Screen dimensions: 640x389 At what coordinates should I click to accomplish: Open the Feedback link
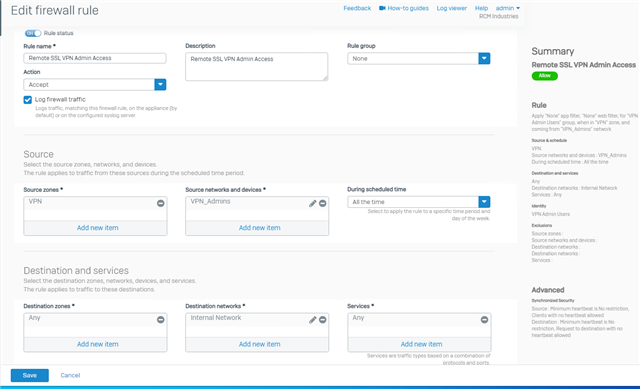tap(357, 8)
